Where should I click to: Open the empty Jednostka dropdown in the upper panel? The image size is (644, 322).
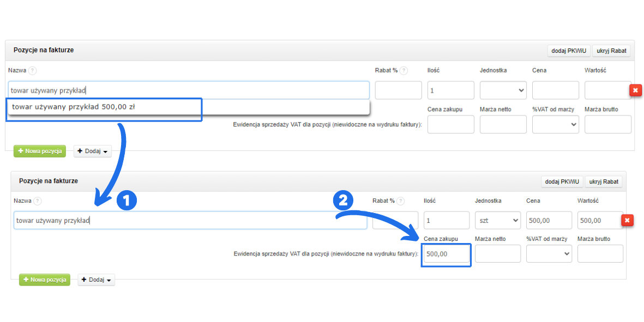[503, 90]
